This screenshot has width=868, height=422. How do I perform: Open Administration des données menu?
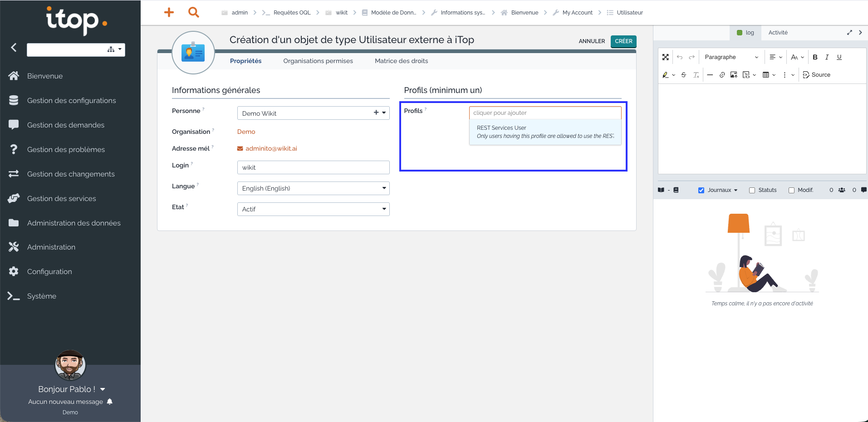click(x=74, y=223)
